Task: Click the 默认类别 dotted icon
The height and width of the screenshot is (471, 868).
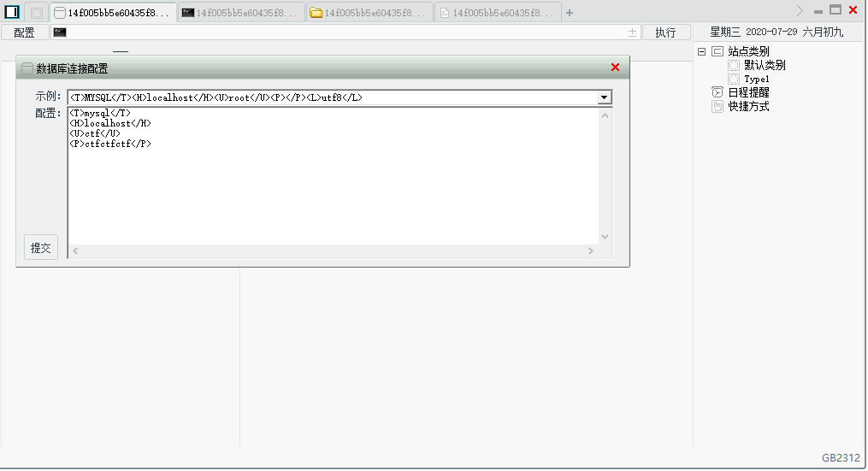Action: click(734, 65)
